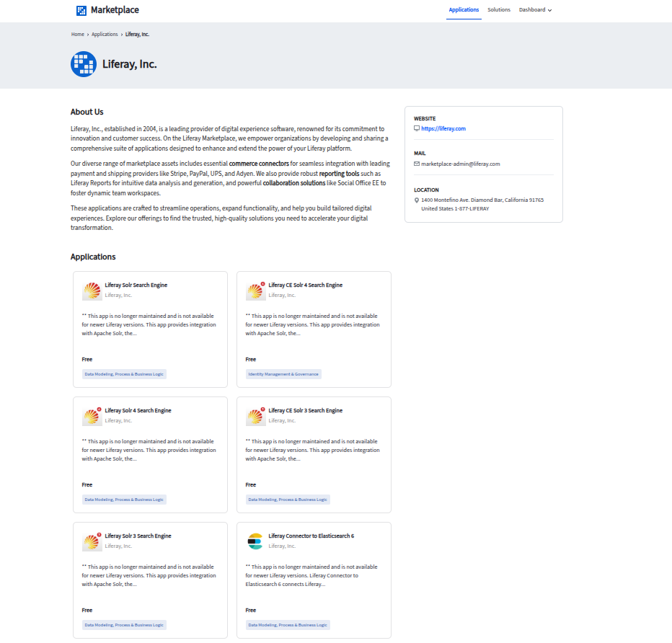Viewport: 672px width, 643px height.
Task: Click the About Us heading
Action: [x=87, y=112]
